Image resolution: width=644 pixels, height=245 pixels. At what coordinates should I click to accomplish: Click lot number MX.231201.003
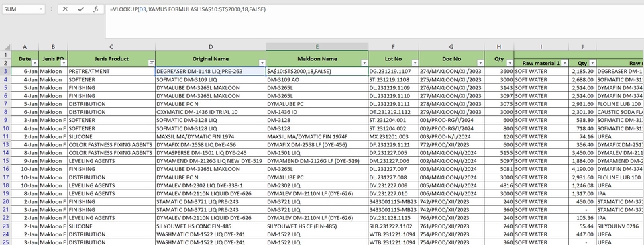coord(394,136)
